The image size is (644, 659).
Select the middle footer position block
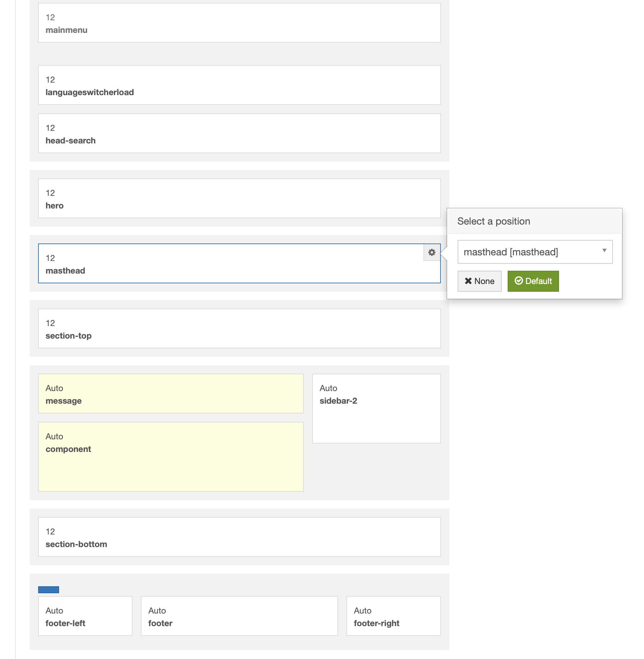[239, 616]
